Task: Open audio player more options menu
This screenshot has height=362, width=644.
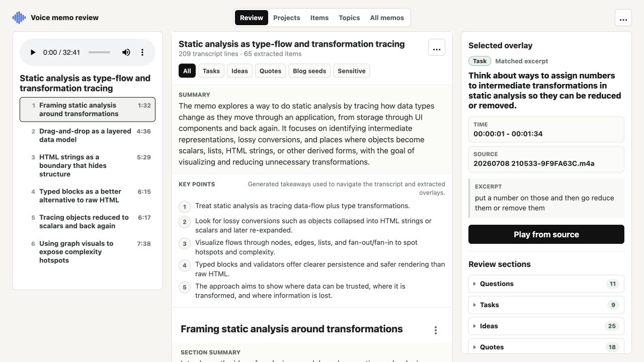Action: pos(142,52)
